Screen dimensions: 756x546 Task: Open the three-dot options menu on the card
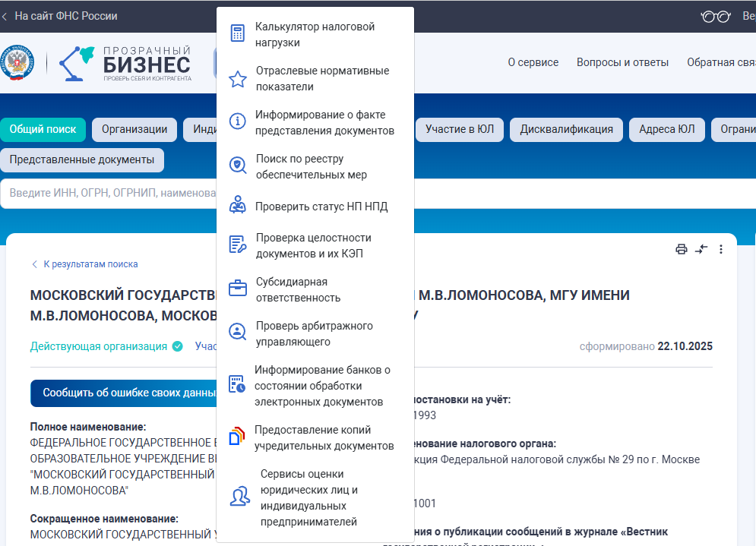[x=721, y=248]
